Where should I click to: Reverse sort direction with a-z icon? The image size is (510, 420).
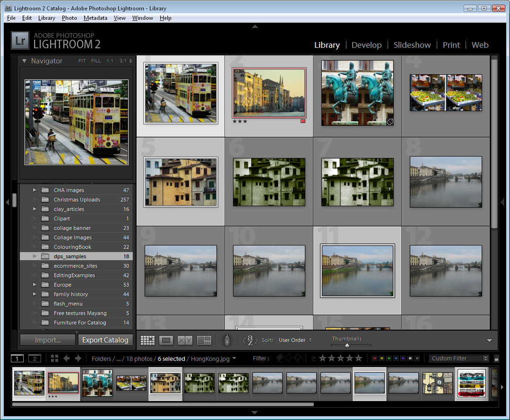[x=250, y=340]
